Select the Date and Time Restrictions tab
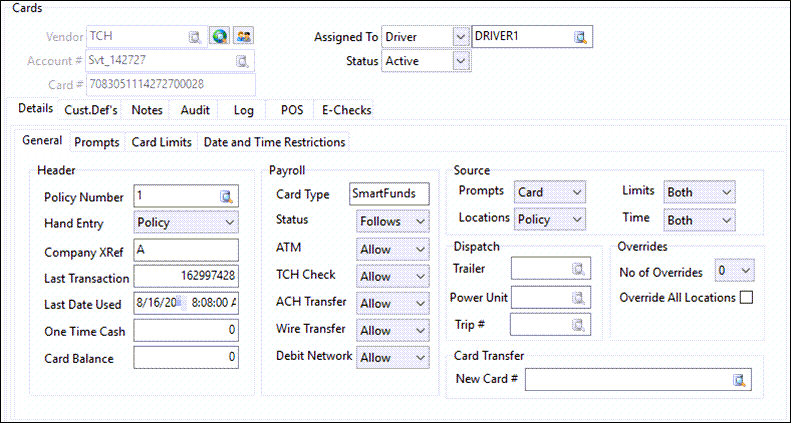The height and width of the screenshot is (423, 791). click(274, 142)
